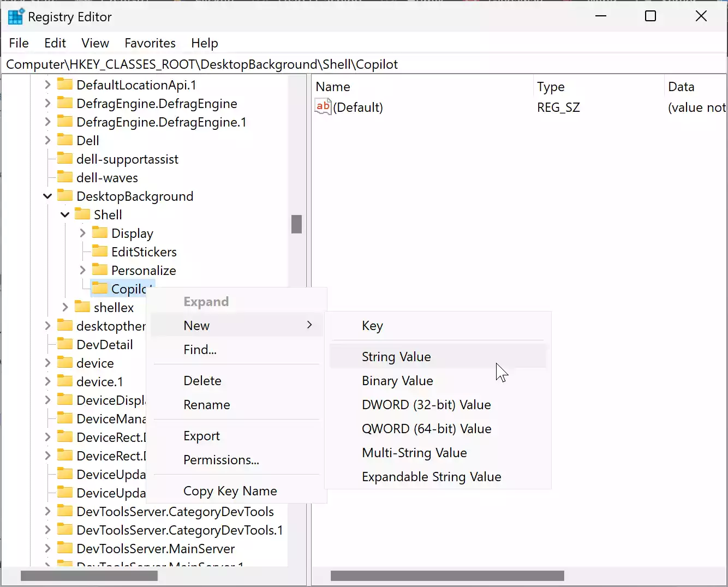Viewport: 728px width, 587px height.
Task: Click the REG_SZ type cell
Action: click(x=558, y=107)
